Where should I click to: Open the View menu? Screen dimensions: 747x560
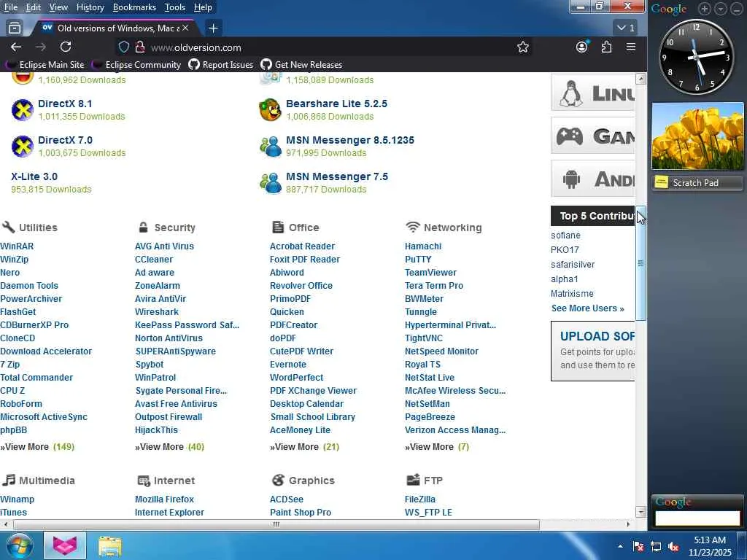pos(58,7)
